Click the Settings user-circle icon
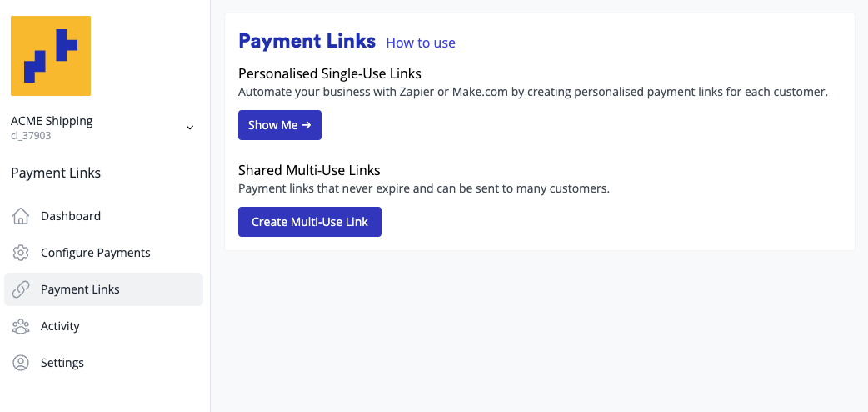The width and height of the screenshot is (868, 412). [x=22, y=363]
